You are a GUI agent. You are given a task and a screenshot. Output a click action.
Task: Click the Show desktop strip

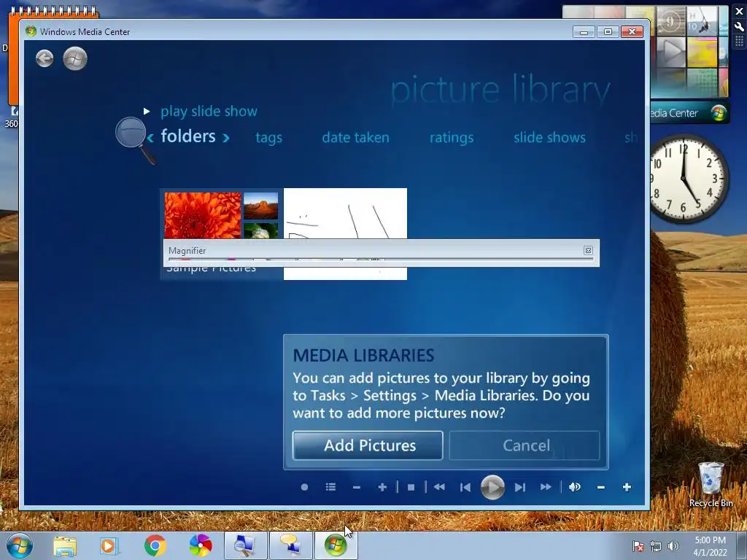[x=742, y=546]
